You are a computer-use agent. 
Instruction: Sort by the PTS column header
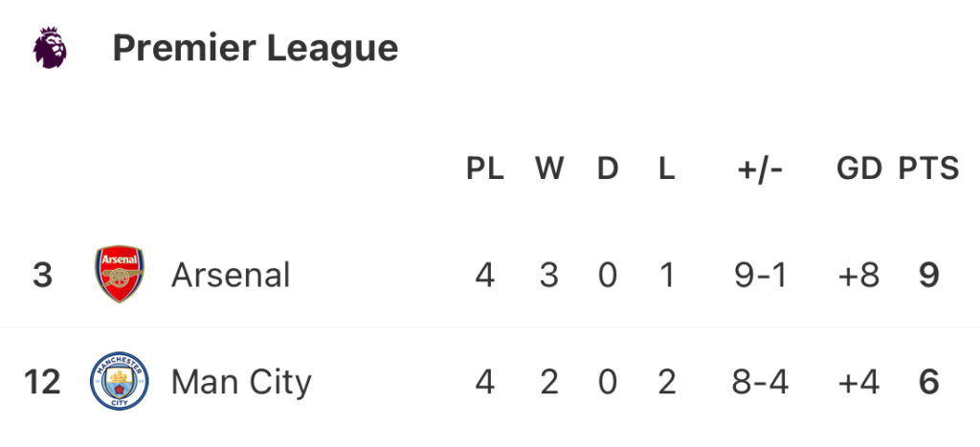pyautogui.click(x=928, y=168)
